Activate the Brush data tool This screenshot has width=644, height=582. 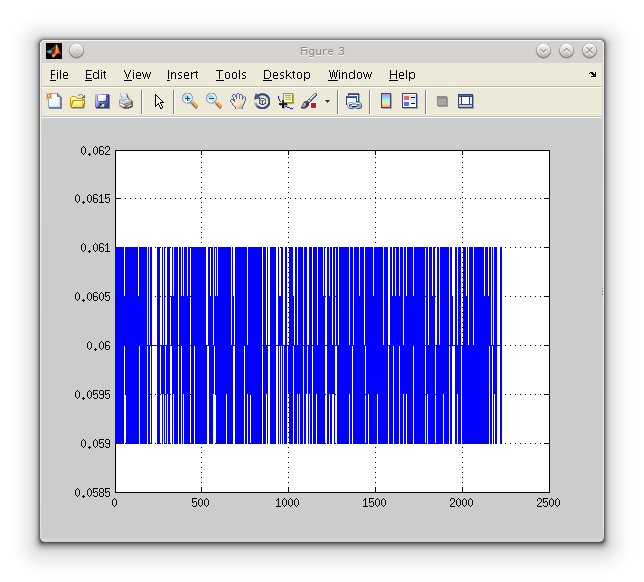click(309, 101)
